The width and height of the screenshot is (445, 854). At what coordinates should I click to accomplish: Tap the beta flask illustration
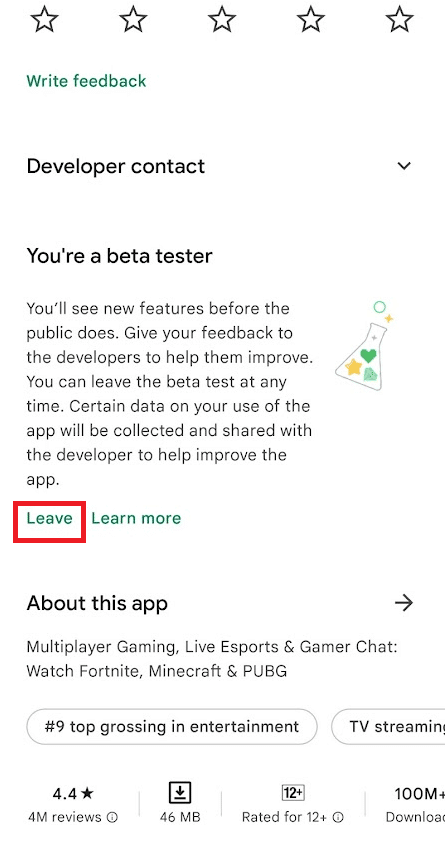[364, 346]
